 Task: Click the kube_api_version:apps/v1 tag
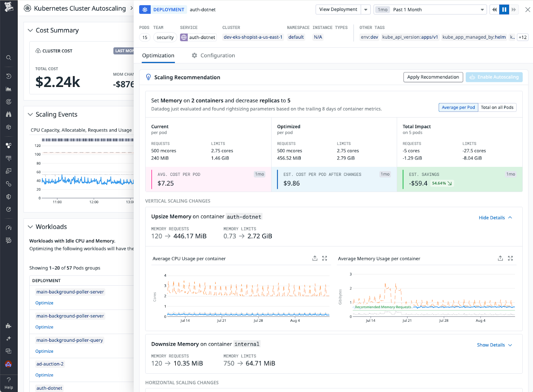[410, 37]
